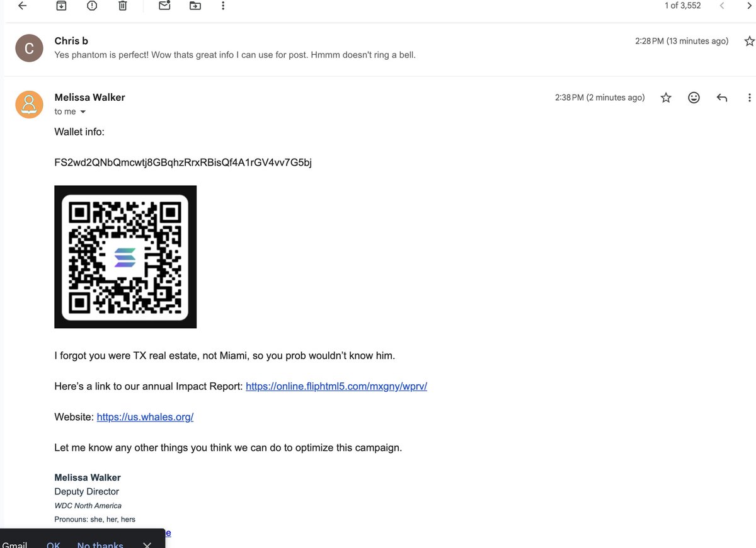
Task: Click the '1 of 3,552' counter
Action: click(683, 6)
